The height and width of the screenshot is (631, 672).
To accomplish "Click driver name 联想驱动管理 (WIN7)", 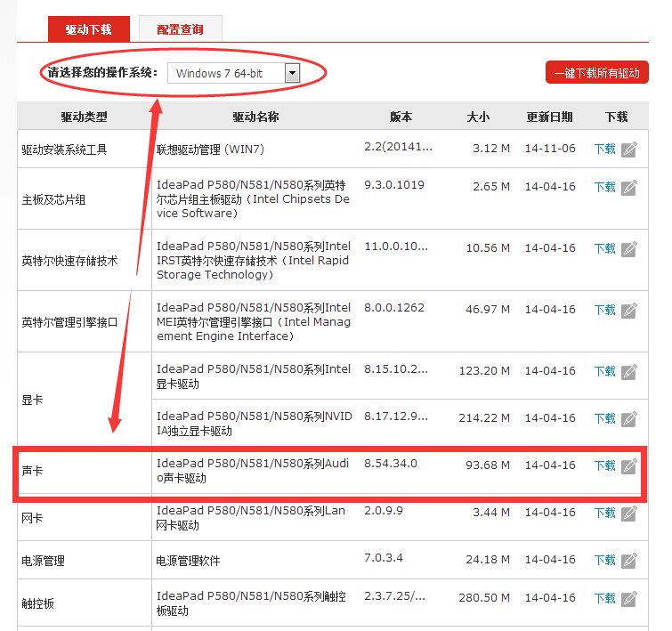I will pos(210,150).
